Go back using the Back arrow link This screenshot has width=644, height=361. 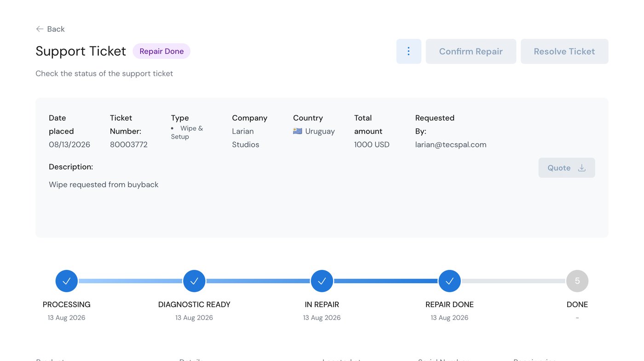click(x=50, y=29)
